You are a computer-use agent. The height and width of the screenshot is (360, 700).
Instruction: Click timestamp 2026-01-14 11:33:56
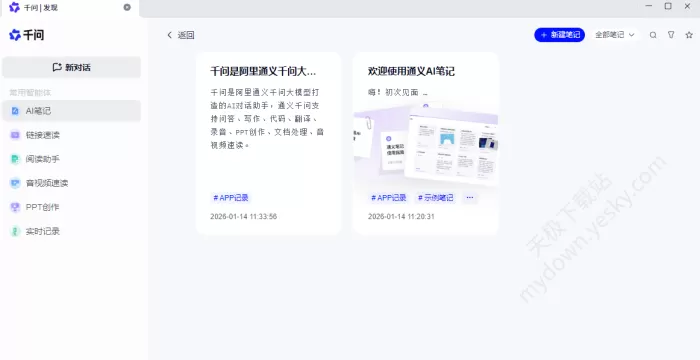[244, 217]
